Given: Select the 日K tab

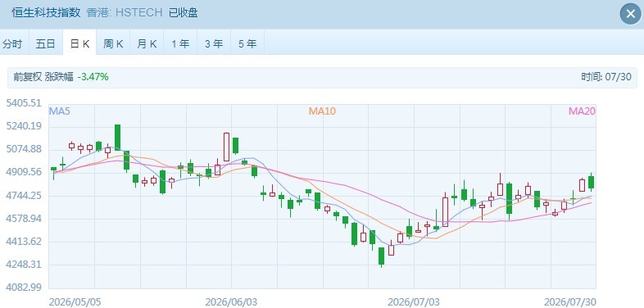Looking at the screenshot, I should pos(79,42).
